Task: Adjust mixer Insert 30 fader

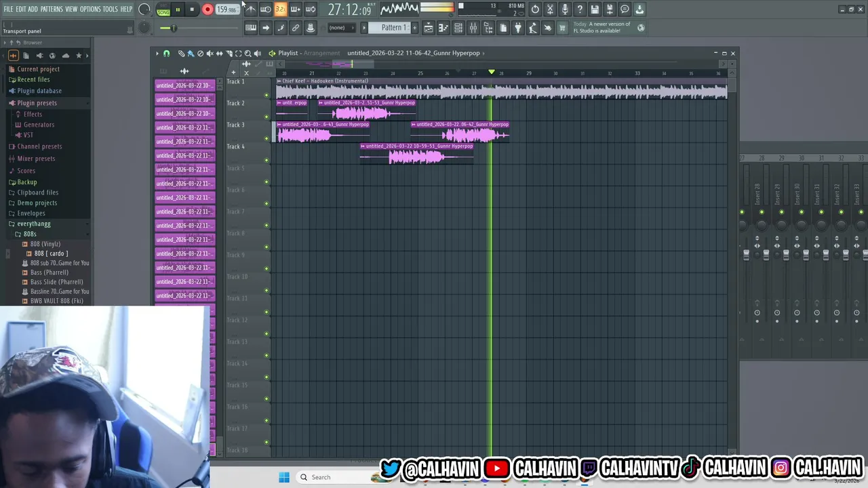Action: pos(806,255)
